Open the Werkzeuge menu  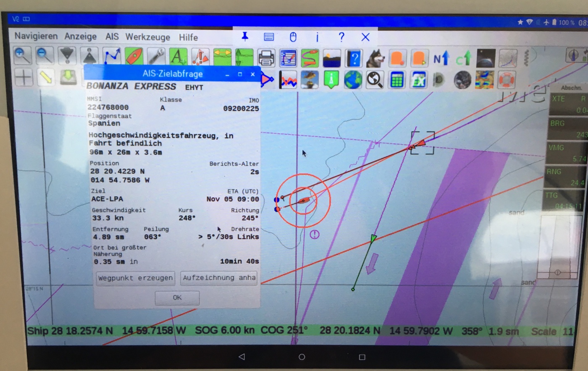click(147, 37)
